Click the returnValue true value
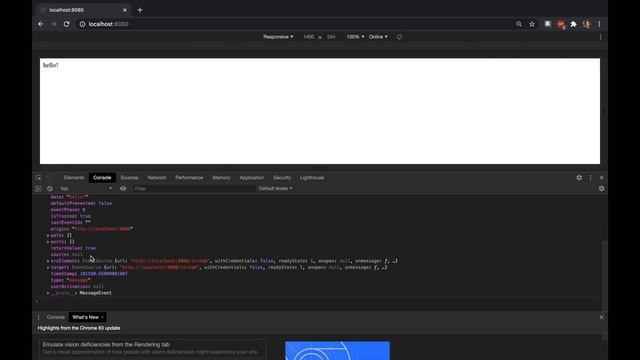 [x=91, y=248]
